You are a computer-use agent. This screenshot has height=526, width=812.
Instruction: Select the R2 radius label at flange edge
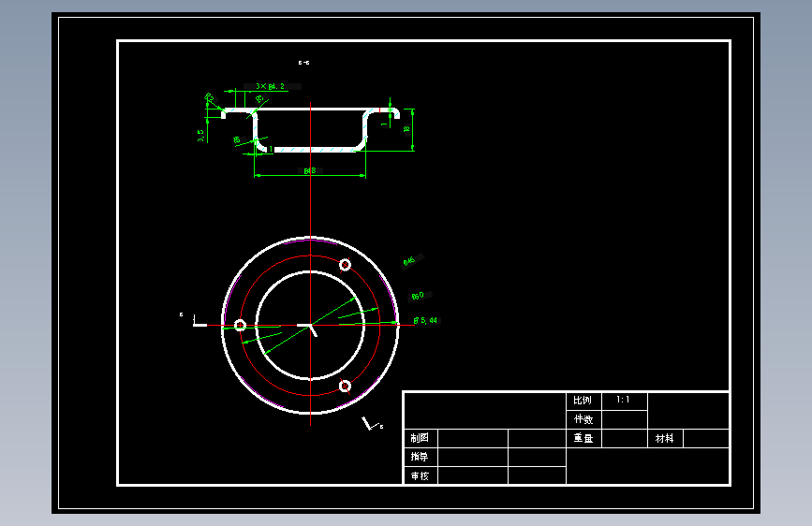(209, 97)
